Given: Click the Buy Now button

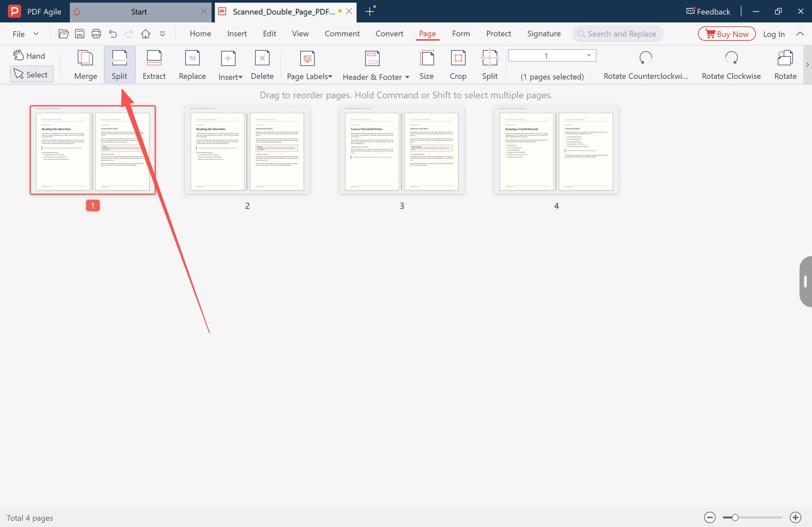Looking at the screenshot, I should point(727,34).
